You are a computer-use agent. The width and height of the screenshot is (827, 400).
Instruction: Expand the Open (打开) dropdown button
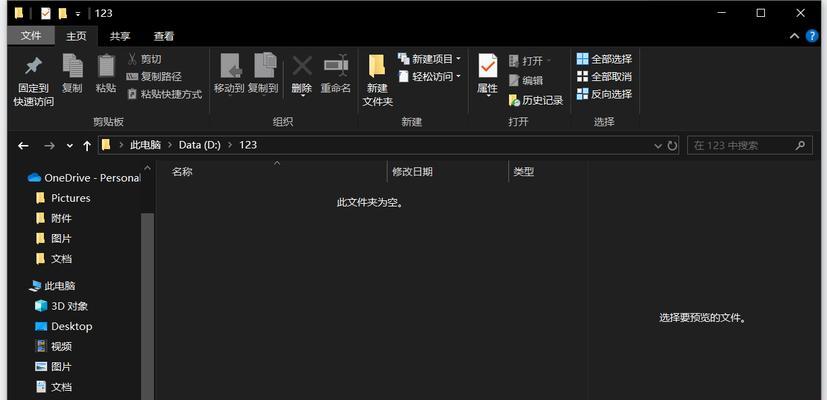549,61
